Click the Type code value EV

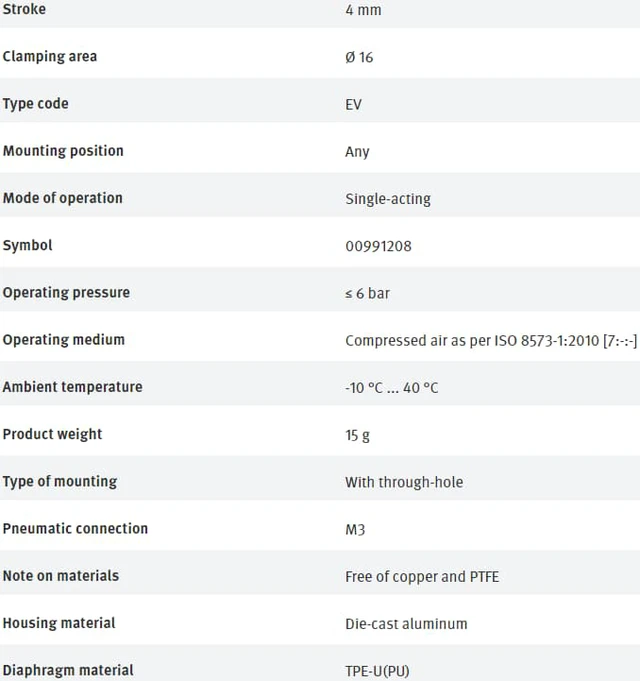(x=353, y=105)
